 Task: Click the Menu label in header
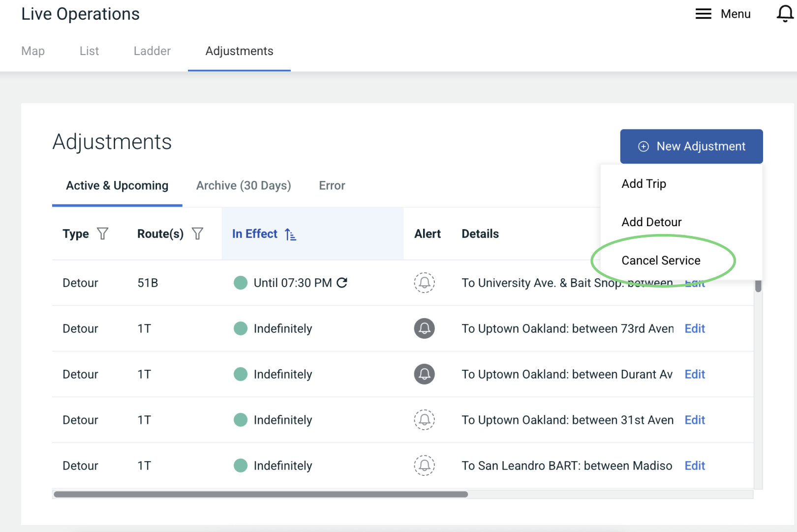click(x=736, y=14)
